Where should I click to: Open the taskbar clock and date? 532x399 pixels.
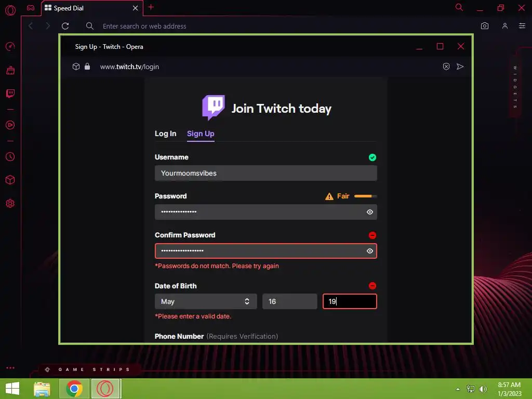click(x=509, y=389)
